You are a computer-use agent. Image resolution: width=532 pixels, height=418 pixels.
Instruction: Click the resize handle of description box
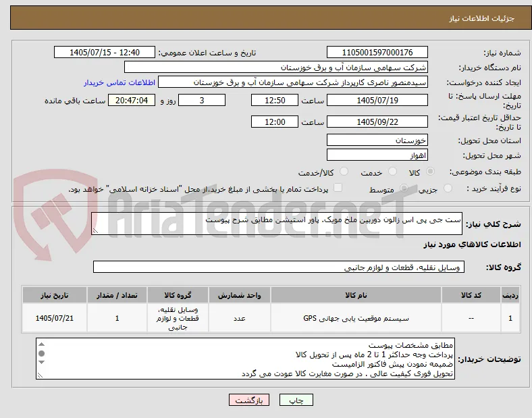coord(95,231)
